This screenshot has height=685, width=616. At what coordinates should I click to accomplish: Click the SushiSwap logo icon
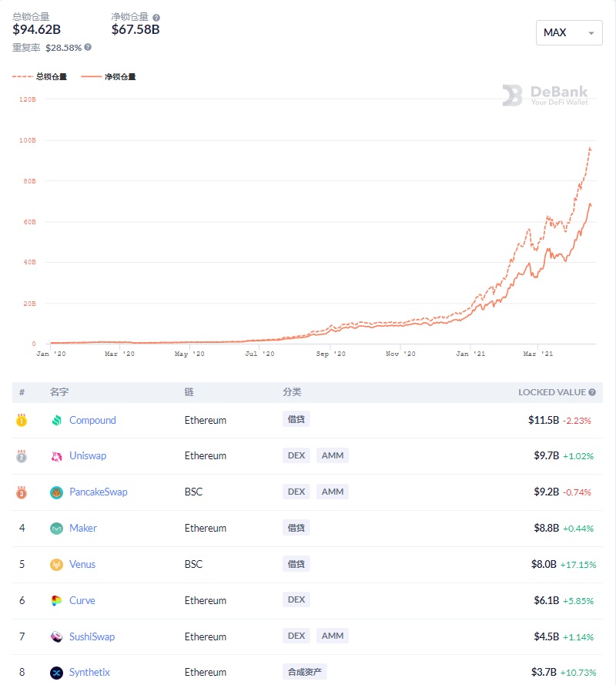[x=56, y=637]
